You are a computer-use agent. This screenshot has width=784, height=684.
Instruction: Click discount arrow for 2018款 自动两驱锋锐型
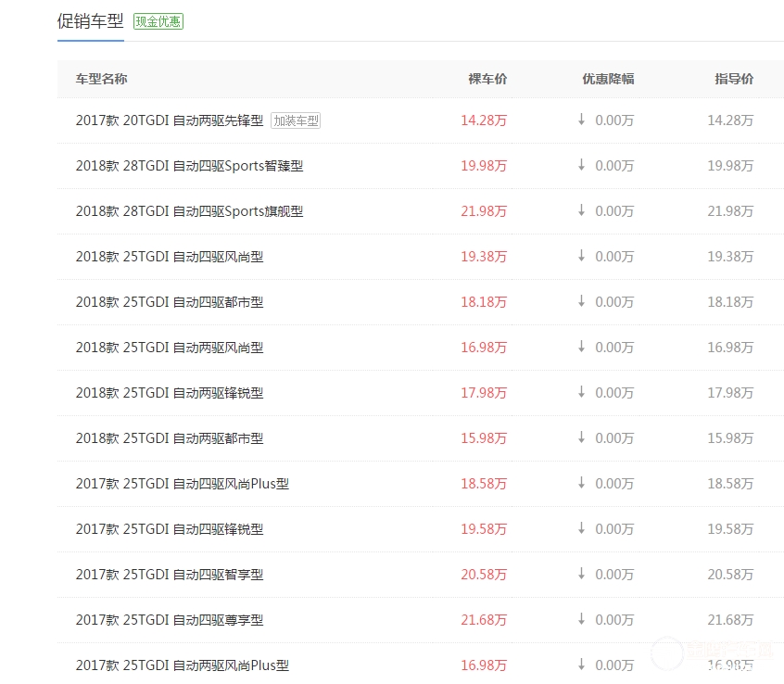click(x=581, y=392)
